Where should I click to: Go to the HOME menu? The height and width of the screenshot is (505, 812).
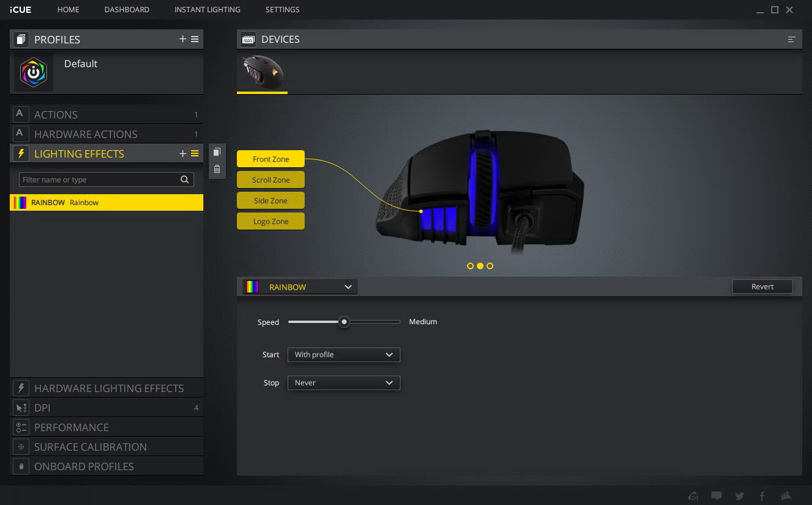(x=68, y=10)
